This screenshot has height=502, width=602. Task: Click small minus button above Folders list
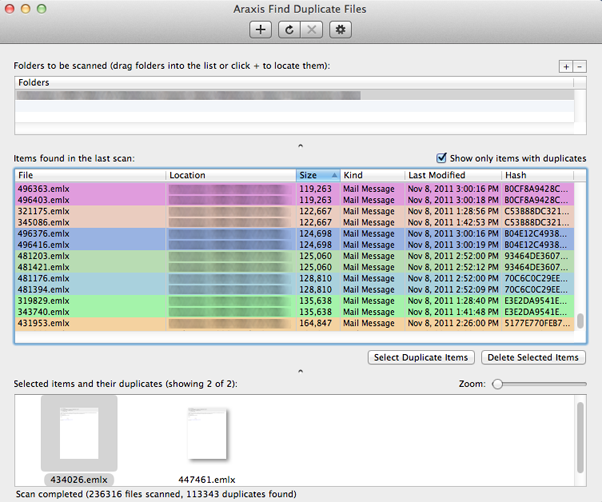(x=580, y=66)
